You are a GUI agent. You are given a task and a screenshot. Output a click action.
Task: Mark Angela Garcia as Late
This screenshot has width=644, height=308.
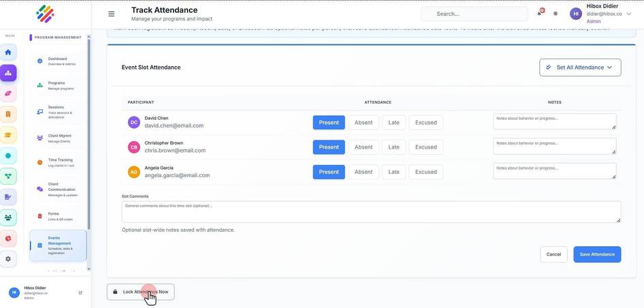pyautogui.click(x=394, y=172)
